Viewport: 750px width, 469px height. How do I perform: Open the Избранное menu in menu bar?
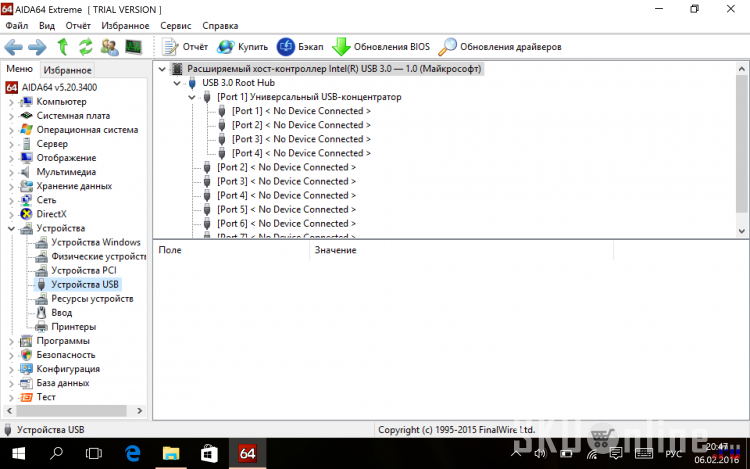point(125,26)
